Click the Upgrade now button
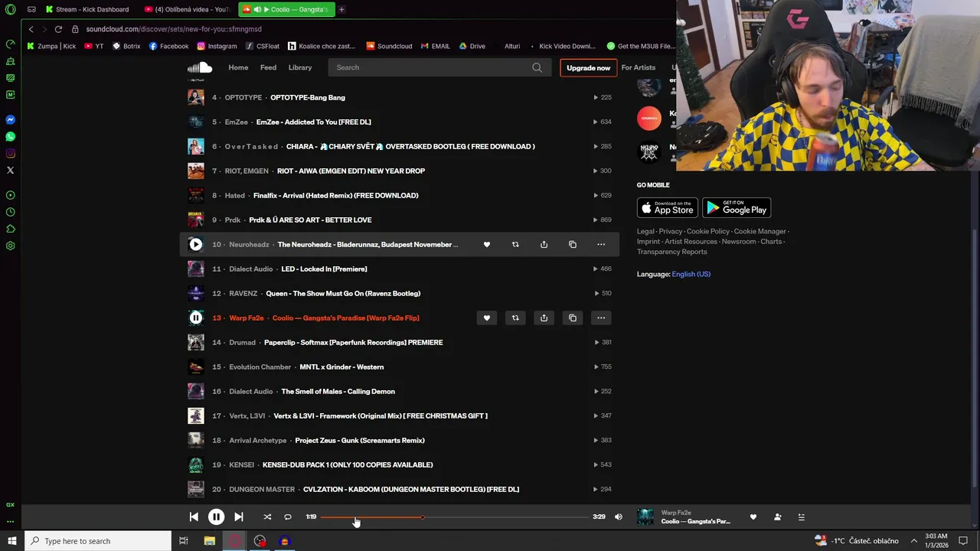The height and width of the screenshot is (551, 980). point(588,67)
